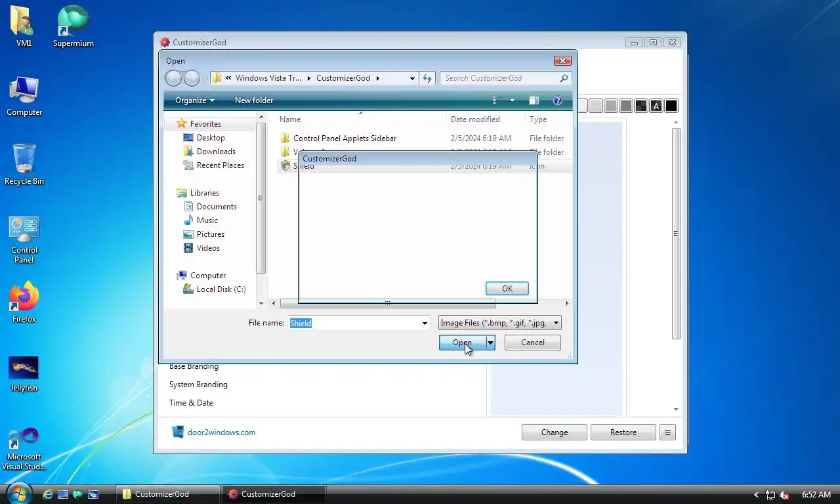Click the Open button's split arrow
Image resolution: width=840 pixels, height=504 pixels.
click(x=490, y=343)
